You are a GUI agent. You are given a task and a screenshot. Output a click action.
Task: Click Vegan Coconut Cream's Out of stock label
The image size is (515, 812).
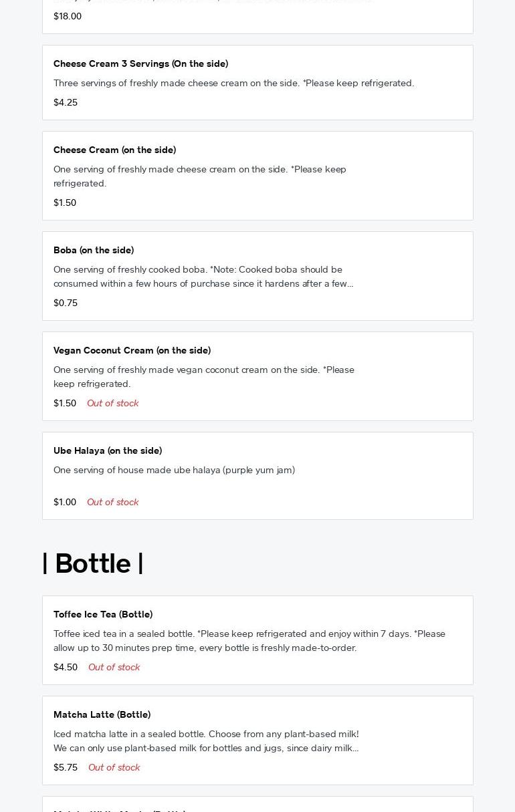[112, 403]
